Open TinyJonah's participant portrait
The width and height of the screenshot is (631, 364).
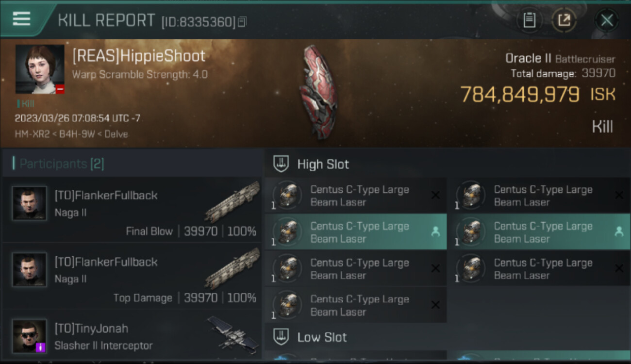tap(30, 336)
